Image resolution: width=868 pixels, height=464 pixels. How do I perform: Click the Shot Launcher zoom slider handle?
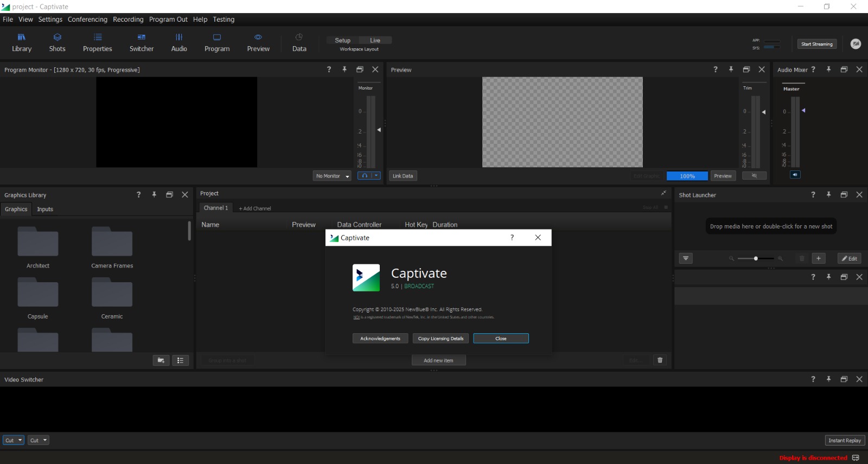point(756,258)
